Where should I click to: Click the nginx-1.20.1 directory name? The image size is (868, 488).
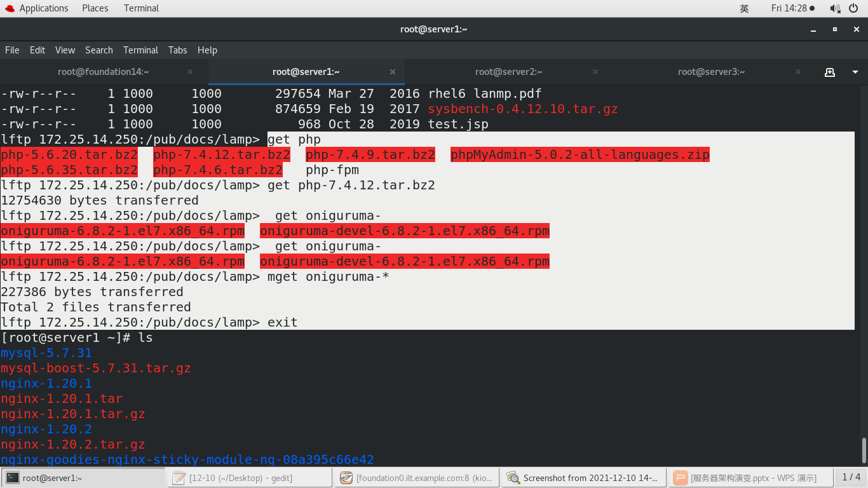tap(46, 383)
